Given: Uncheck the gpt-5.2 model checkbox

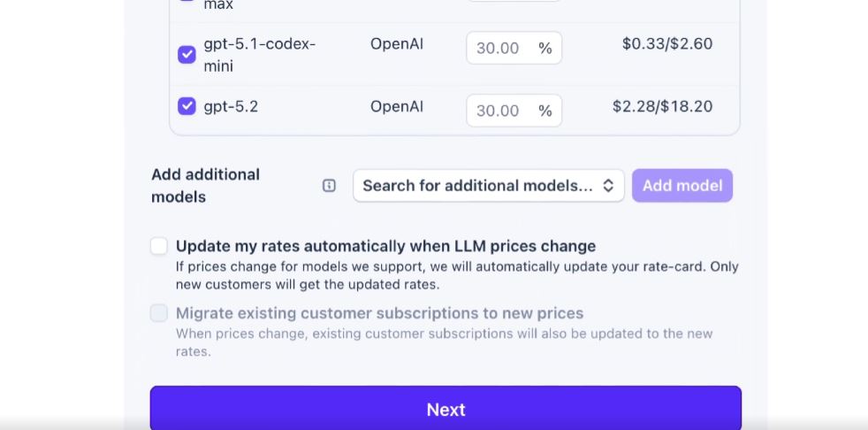Looking at the screenshot, I should [x=187, y=106].
